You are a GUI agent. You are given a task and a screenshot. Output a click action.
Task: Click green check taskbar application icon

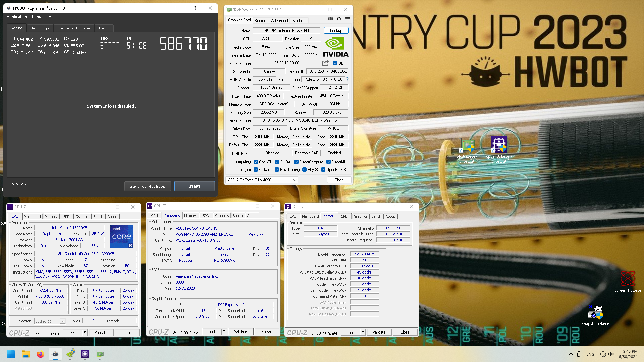click(70, 354)
